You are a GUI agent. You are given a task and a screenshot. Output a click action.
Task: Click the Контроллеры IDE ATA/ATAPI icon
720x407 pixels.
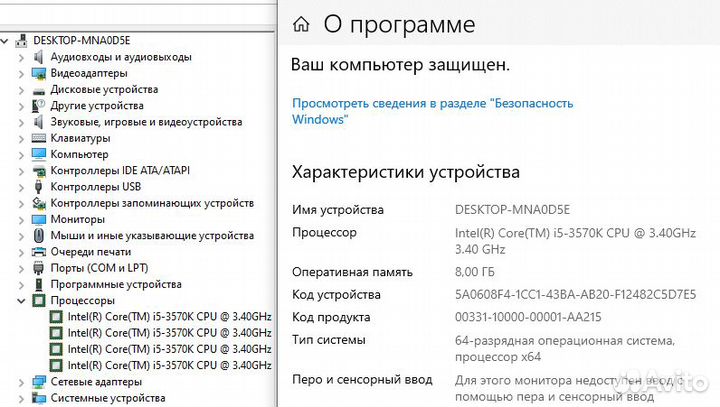[x=39, y=171]
